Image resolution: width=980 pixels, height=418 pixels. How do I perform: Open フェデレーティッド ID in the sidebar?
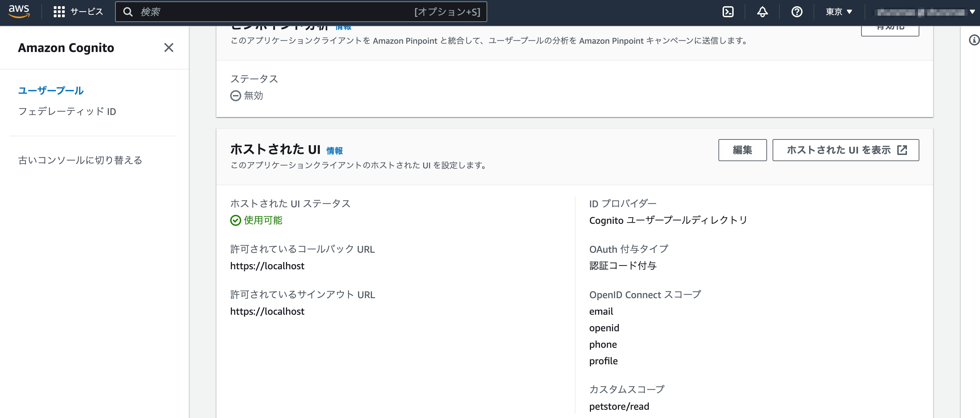(x=67, y=111)
